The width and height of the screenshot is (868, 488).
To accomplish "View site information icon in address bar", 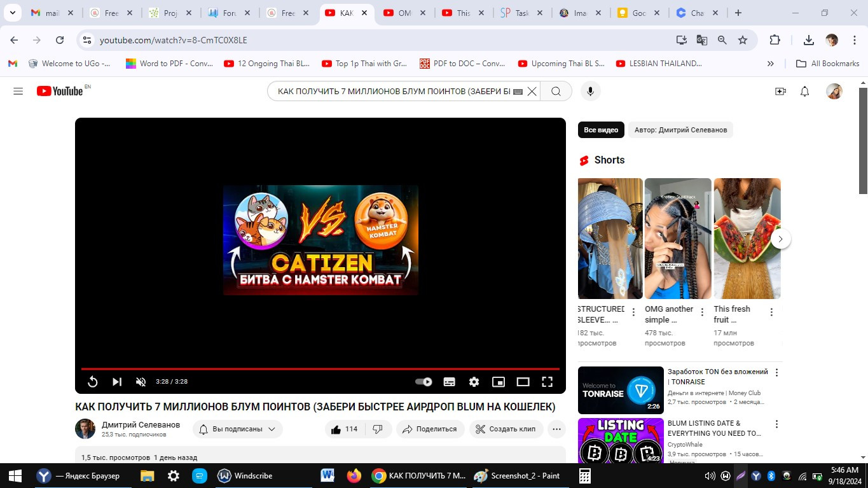I will tap(88, 40).
